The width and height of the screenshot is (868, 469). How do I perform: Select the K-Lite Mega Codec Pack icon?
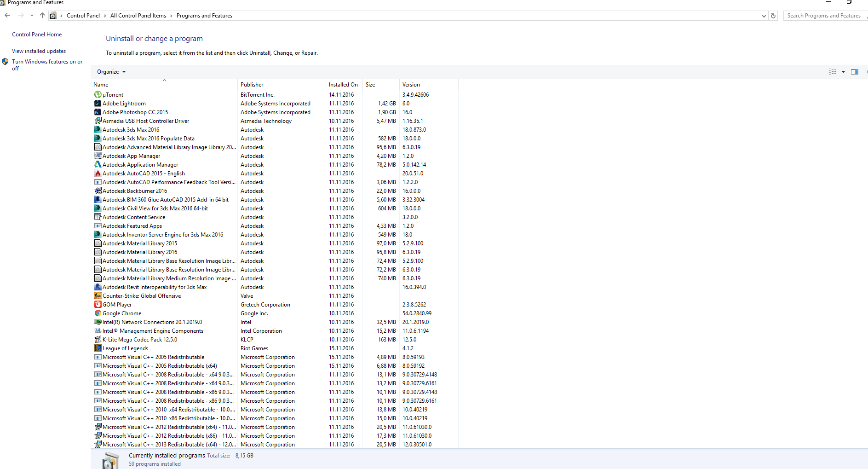tap(98, 340)
